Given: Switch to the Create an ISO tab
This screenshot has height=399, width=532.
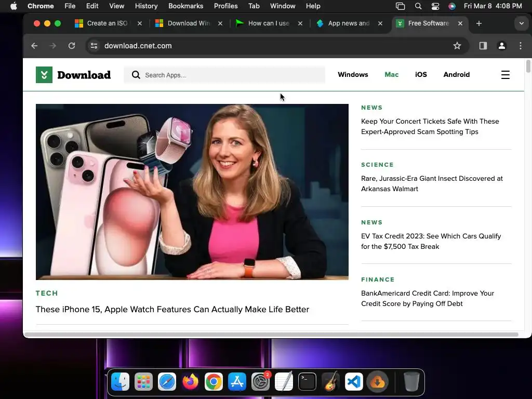Looking at the screenshot, I should click(107, 23).
